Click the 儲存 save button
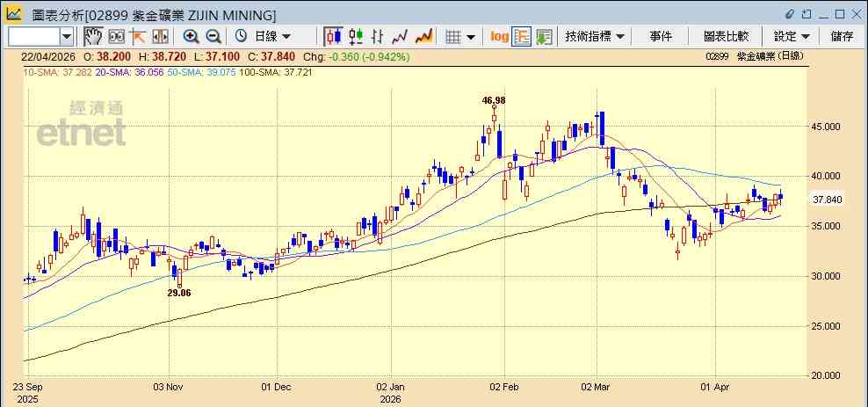 tap(842, 37)
